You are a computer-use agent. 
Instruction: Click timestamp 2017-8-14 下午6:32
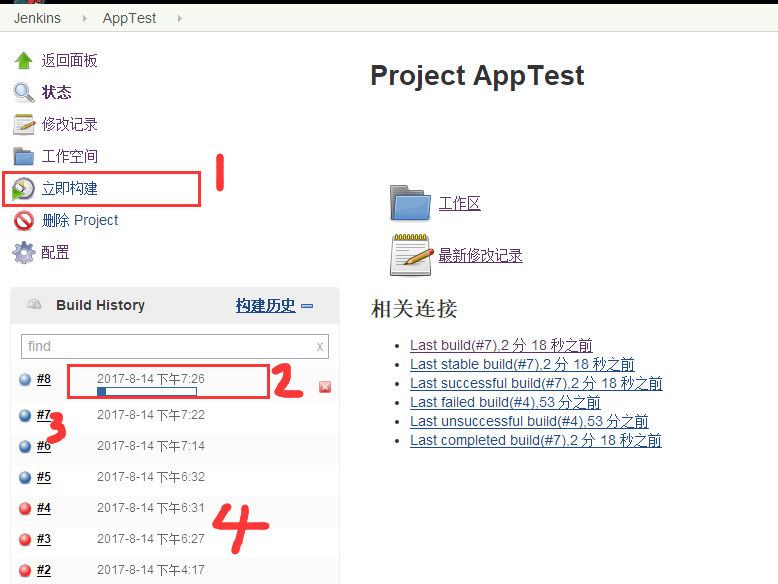(x=151, y=477)
